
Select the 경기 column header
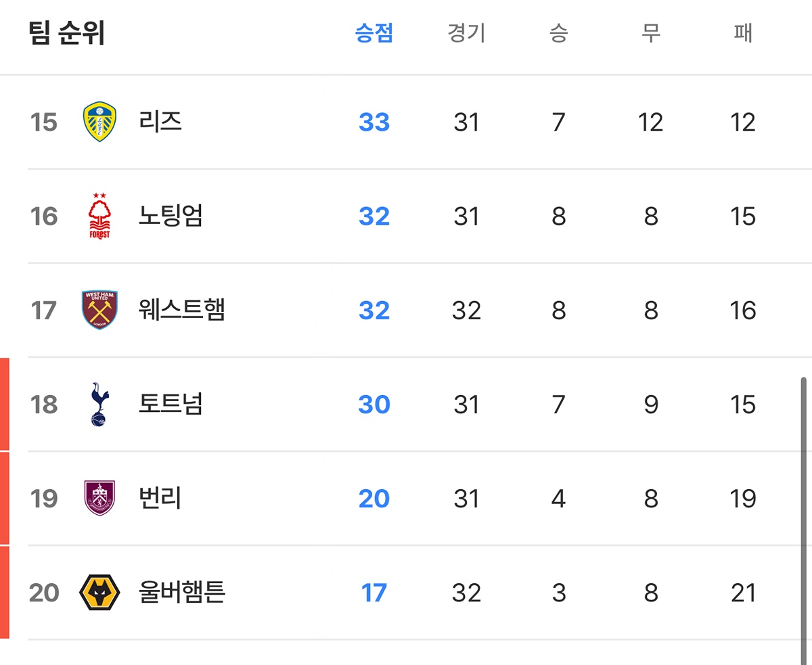tap(466, 33)
